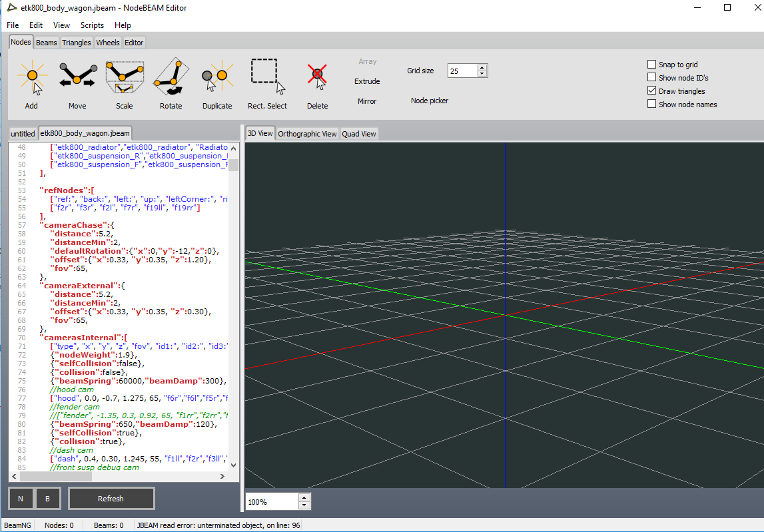The width and height of the screenshot is (764, 532).
Task: Click the Mirror button
Action: coord(367,101)
